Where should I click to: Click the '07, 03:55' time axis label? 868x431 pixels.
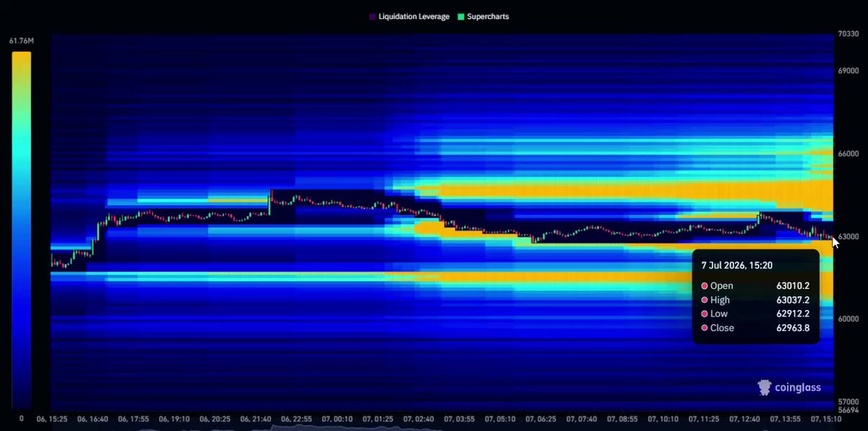point(460,419)
